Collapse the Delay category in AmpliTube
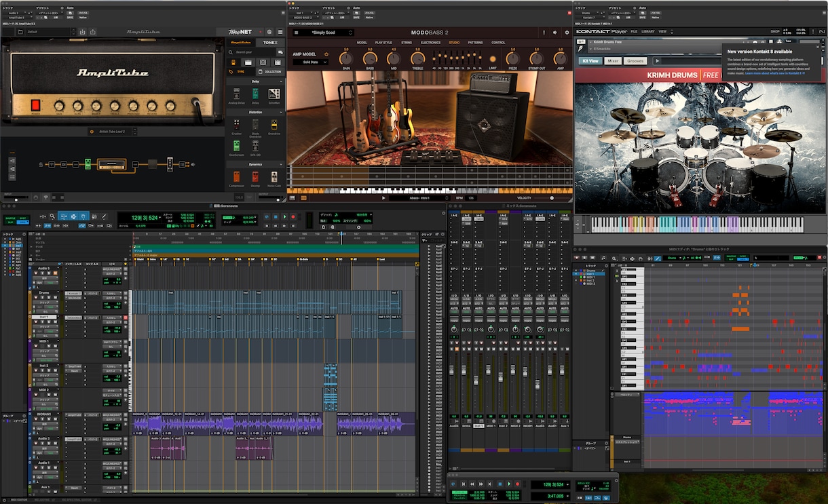This screenshot has height=504, width=828. point(281,81)
